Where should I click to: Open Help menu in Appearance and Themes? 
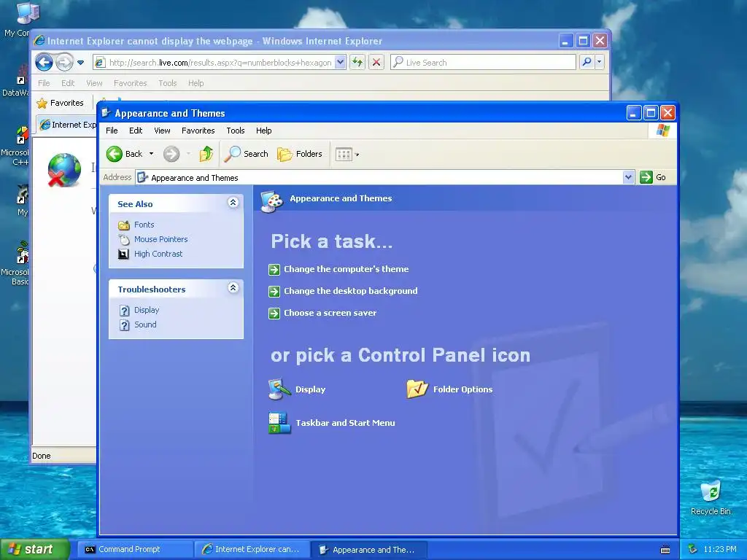coord(263,131)
